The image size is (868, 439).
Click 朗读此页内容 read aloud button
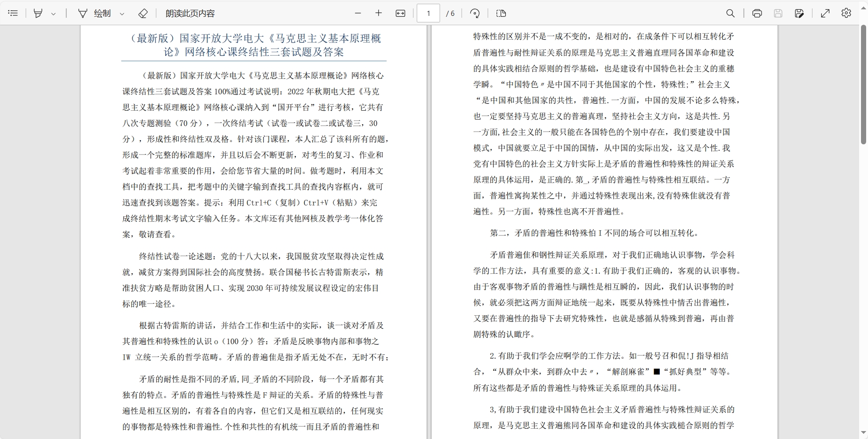190,13
